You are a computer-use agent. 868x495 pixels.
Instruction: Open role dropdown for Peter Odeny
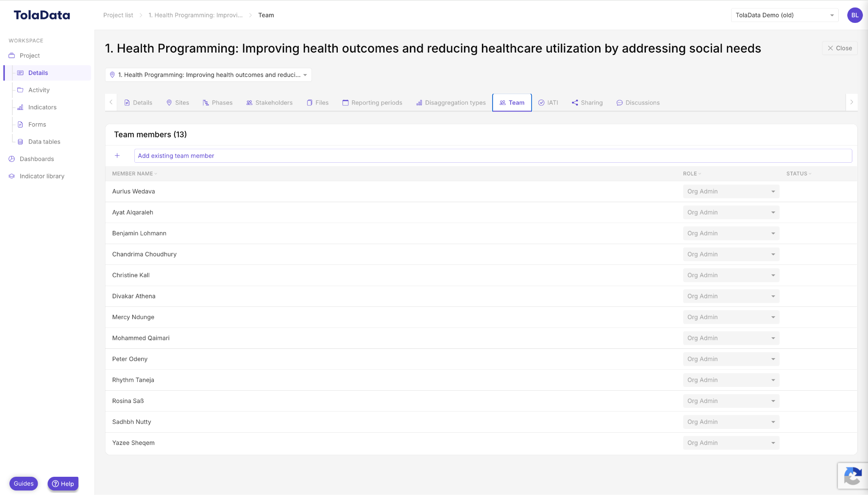(731, 359)
